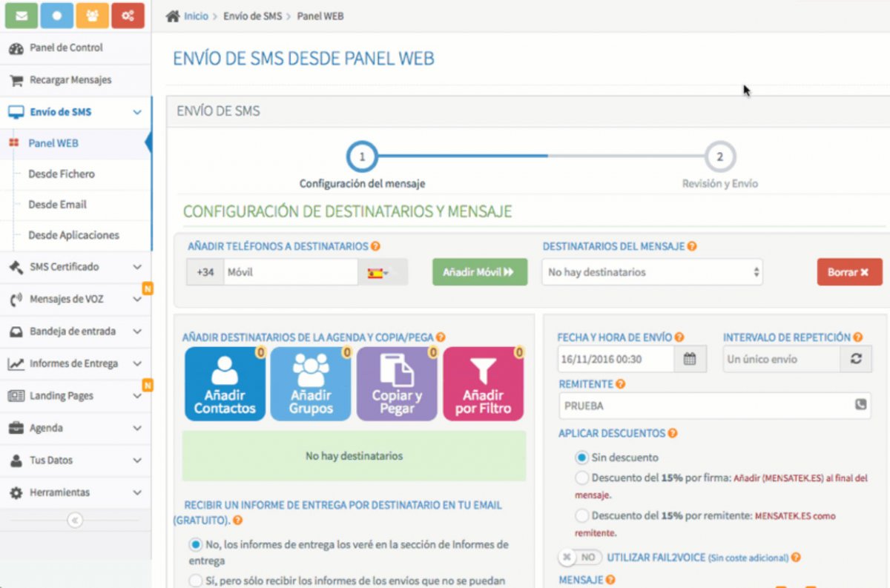Go to Panel de Control
Viewport: 890px width, 588px height.
point(66,48)
